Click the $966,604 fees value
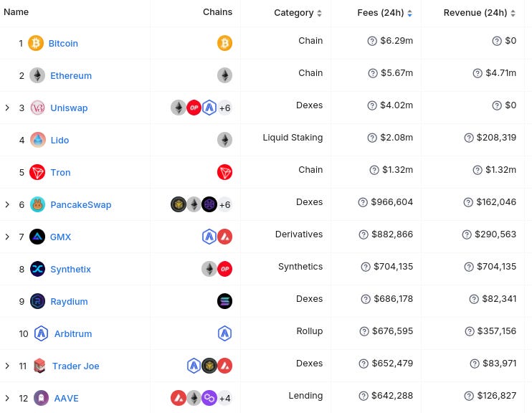This screenshot has height=413, width=532. click(x=392, y=202)
